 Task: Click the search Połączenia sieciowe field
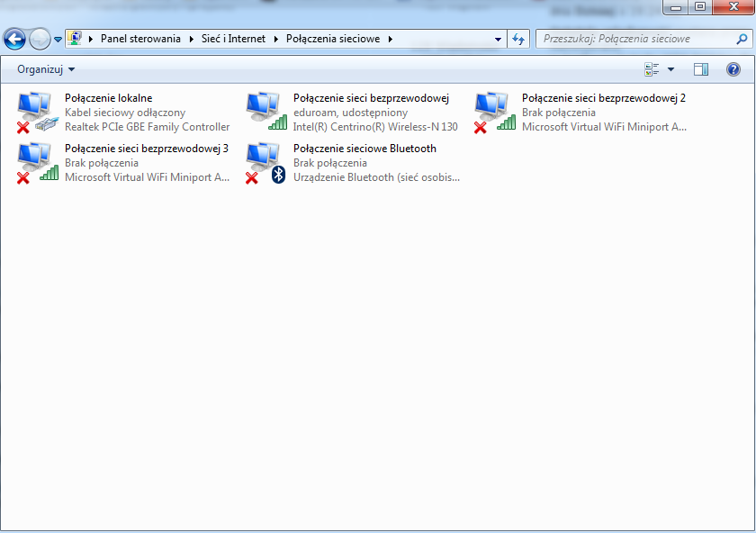coord(634,40)
